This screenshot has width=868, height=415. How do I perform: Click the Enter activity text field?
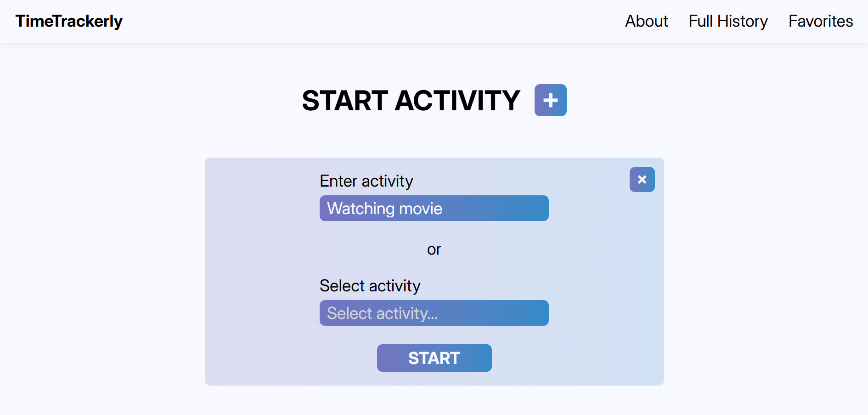pyautogui.click(x=434, y=208)
